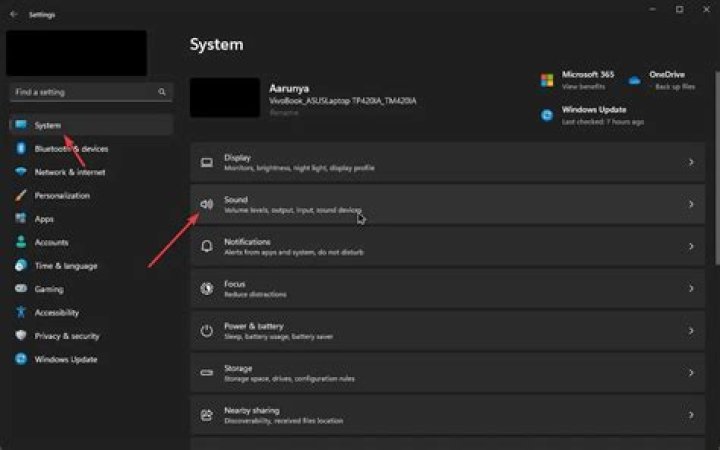Click the device thumbnail beside Aarunya

point(225,97)
